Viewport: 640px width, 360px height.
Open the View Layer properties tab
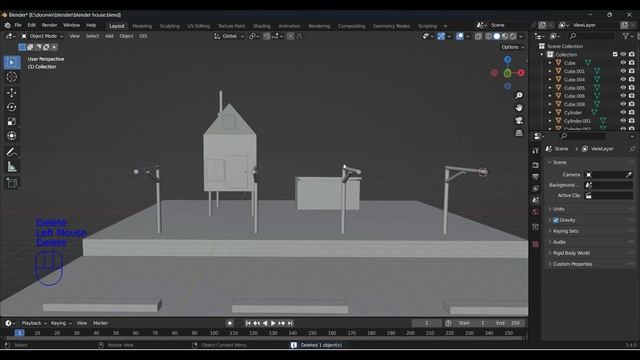[x=536, y=189]
